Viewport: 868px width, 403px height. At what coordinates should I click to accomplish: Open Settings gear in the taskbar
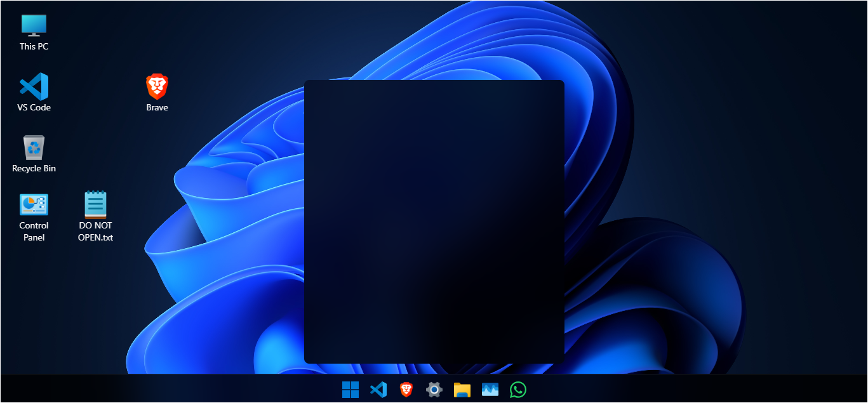434,389
